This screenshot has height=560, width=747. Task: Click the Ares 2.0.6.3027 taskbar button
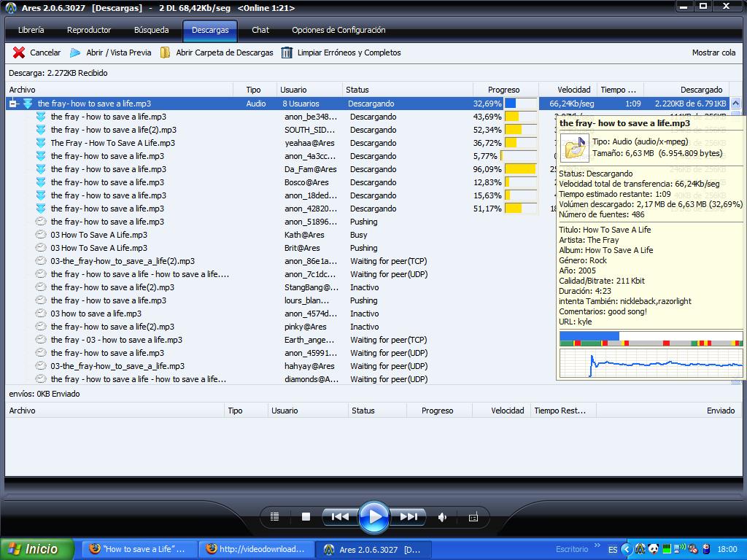374,549
